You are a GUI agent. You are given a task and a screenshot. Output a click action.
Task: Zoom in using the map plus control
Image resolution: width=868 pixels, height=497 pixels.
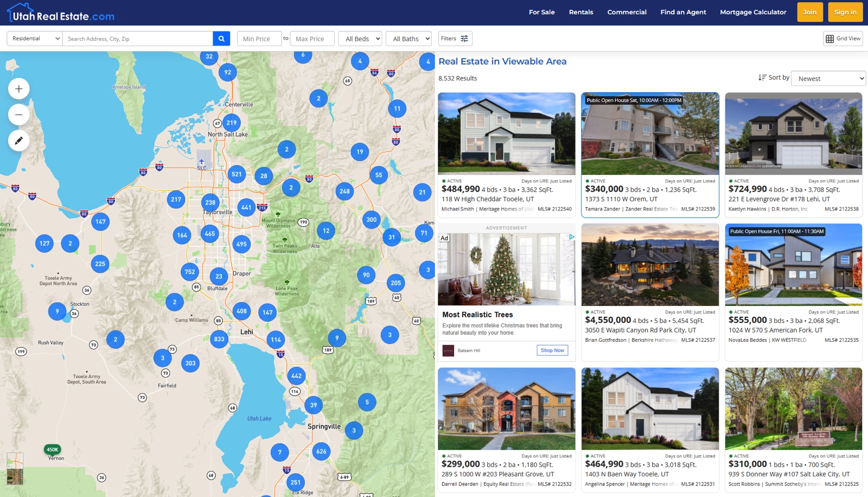click(18, 88)
